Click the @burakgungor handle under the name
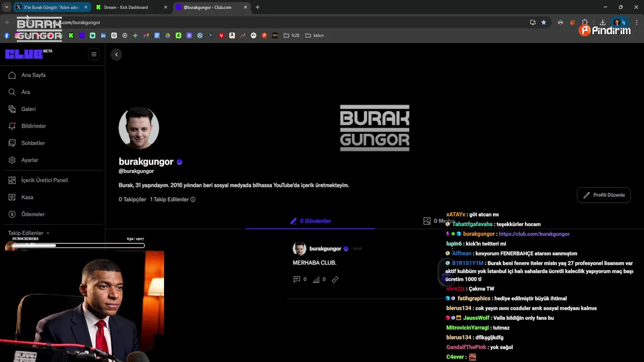This screenshot has width=644, height=362. pyautogui.click(x=136, y=171)
